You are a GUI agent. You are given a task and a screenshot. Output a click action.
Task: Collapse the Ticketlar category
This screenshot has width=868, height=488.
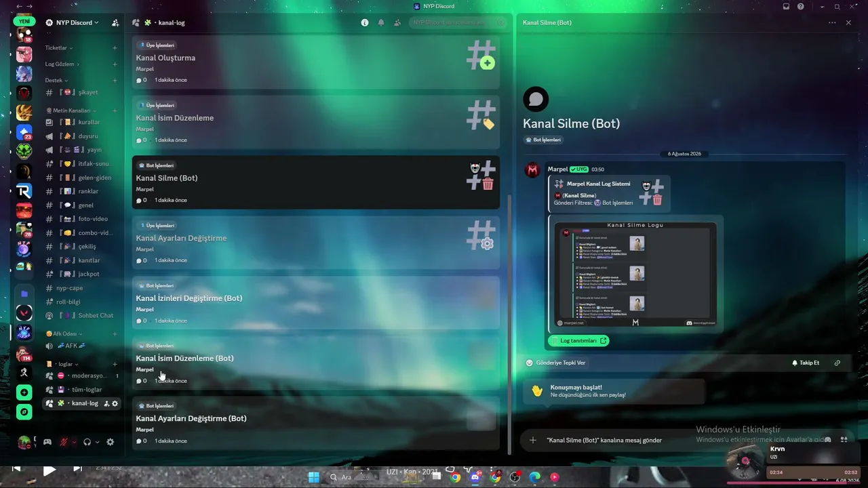[58, 48]
